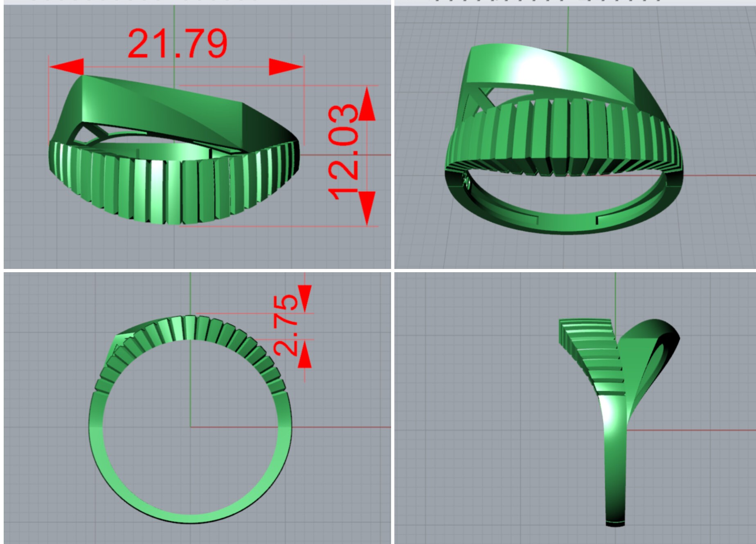Select the 2.75 thickness dimension text
Screen dimensions: 756x544
[x=286, y=325]
